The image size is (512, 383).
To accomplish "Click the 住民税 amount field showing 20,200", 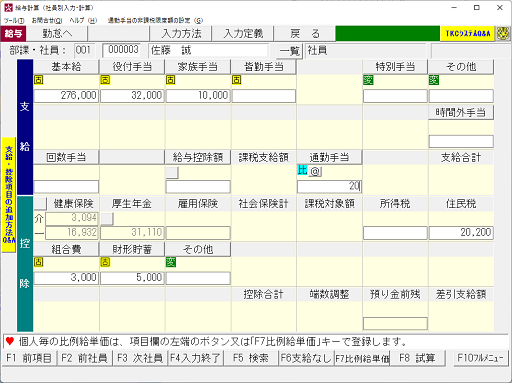I will 461,233.
